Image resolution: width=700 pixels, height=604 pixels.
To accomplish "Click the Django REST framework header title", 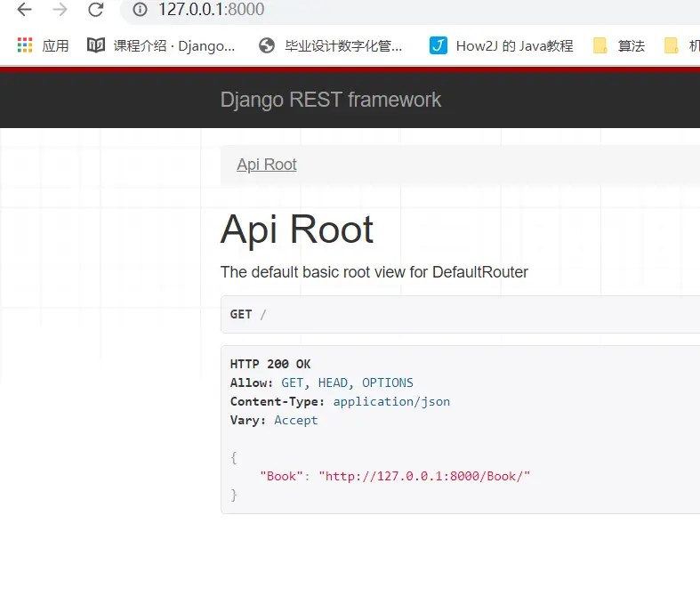I will [331, 100].
